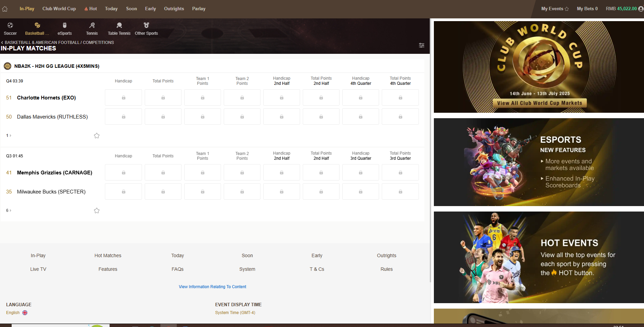Open the Esports New Features banner
The width and height of the screenshot is (644, 327).
539,162
